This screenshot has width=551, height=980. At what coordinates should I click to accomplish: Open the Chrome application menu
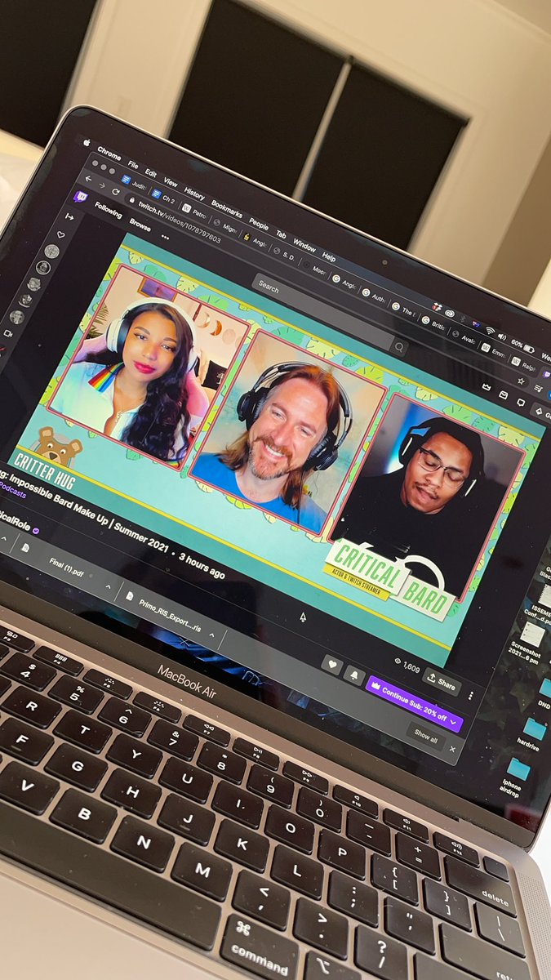click(109, 154)
